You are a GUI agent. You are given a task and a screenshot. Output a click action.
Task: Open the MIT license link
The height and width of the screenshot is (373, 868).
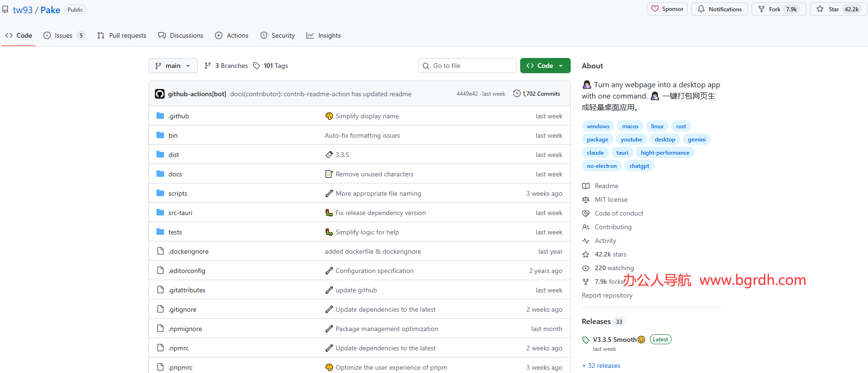611,199
